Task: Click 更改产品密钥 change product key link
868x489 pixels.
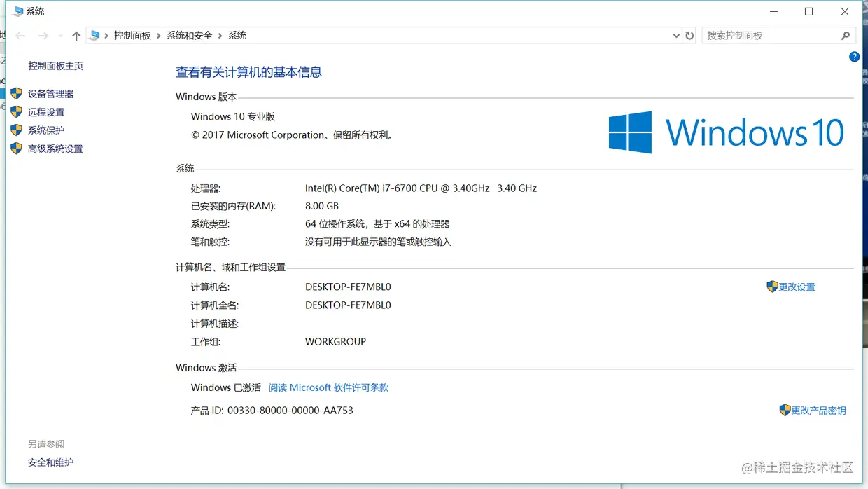Action: click(x=818, y=411)
